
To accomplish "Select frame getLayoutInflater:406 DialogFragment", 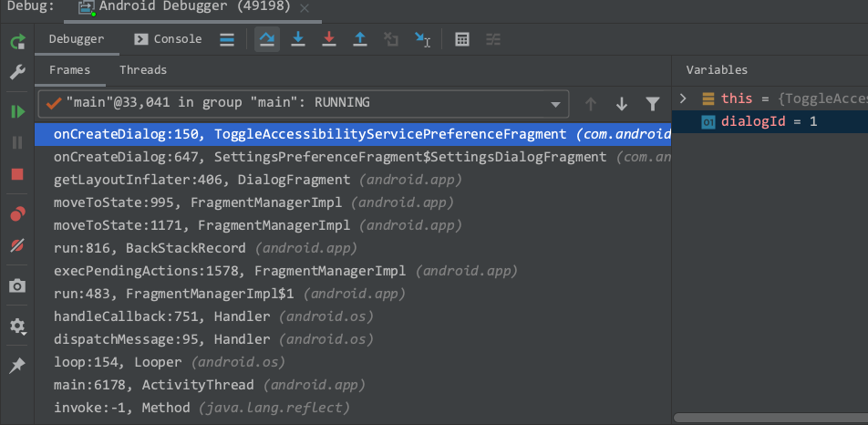I will coord(353,180).
